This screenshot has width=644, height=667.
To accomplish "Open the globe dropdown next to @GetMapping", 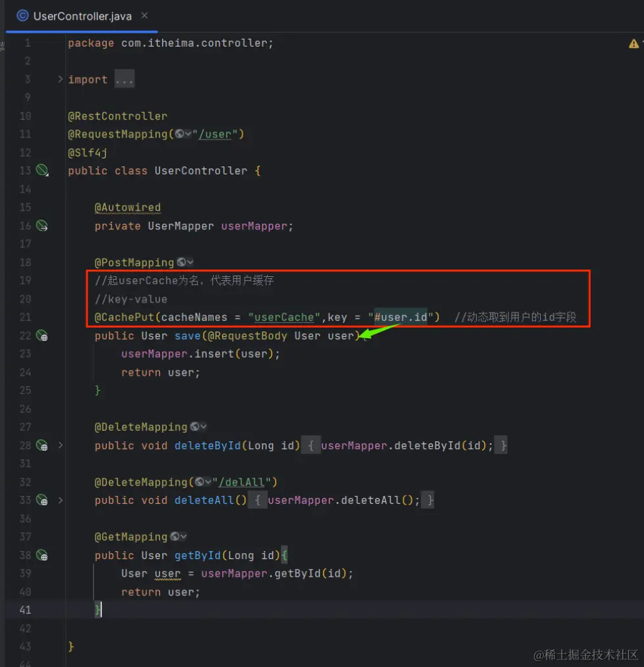I will 179,537.
